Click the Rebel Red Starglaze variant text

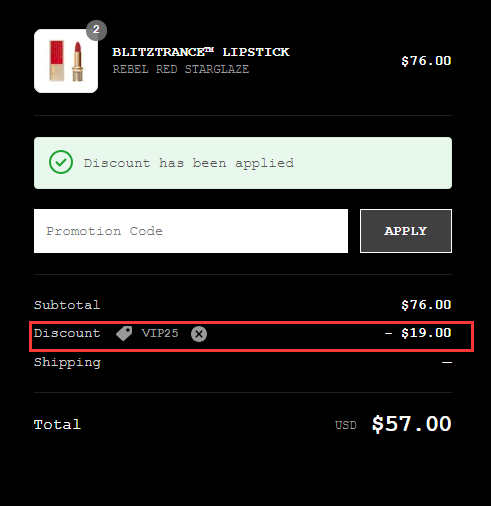[x=181, y=69]
